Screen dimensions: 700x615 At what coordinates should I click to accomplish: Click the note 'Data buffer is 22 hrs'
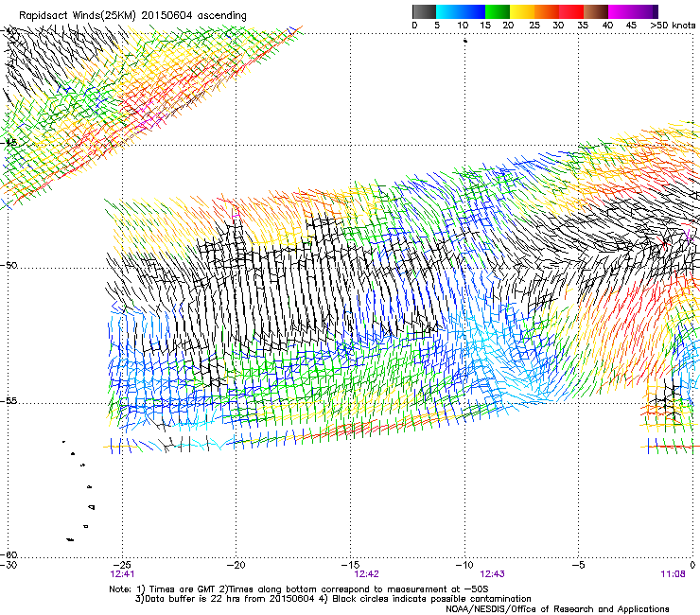pos(194,599)
